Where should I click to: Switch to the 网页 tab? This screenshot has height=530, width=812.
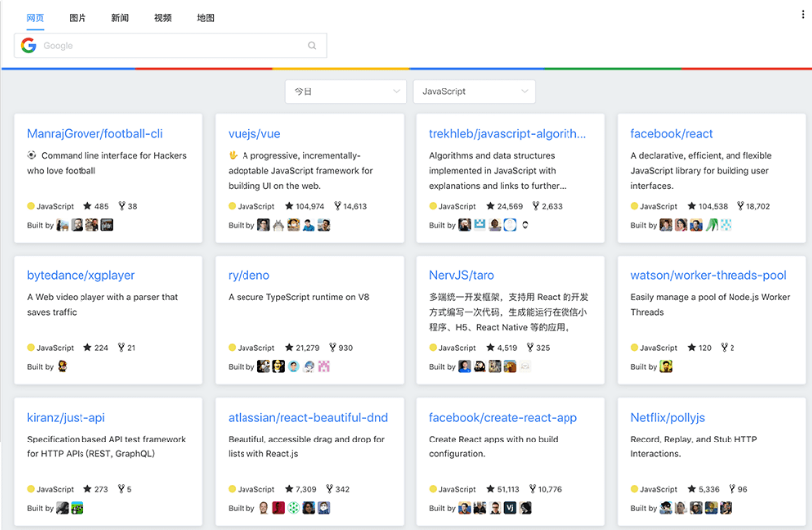point(35,18)
